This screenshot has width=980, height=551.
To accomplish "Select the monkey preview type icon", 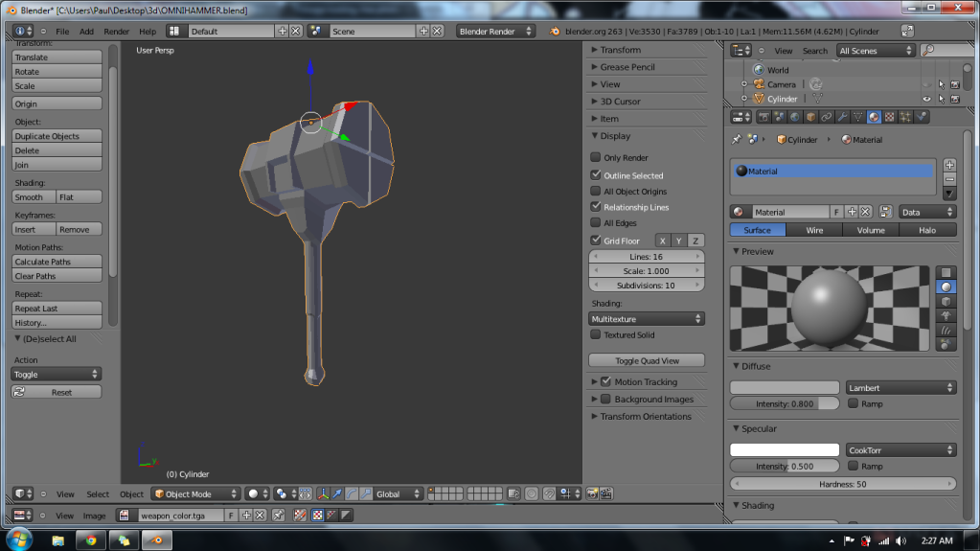I will [x=946, y=316].
